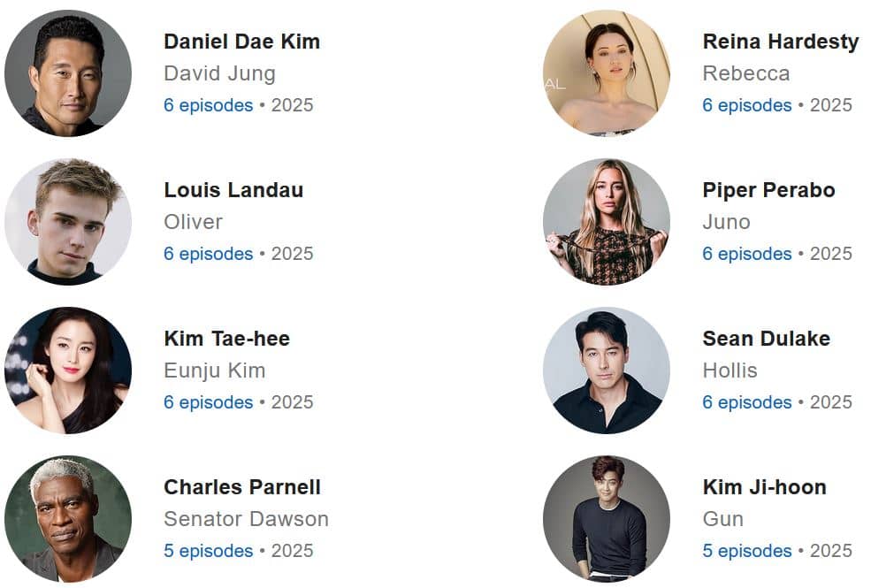Select the photo beside the name Kim Tae-hee
Viewport: 871px width, 588px height.
pyautogui.click(x=68, y=370)
